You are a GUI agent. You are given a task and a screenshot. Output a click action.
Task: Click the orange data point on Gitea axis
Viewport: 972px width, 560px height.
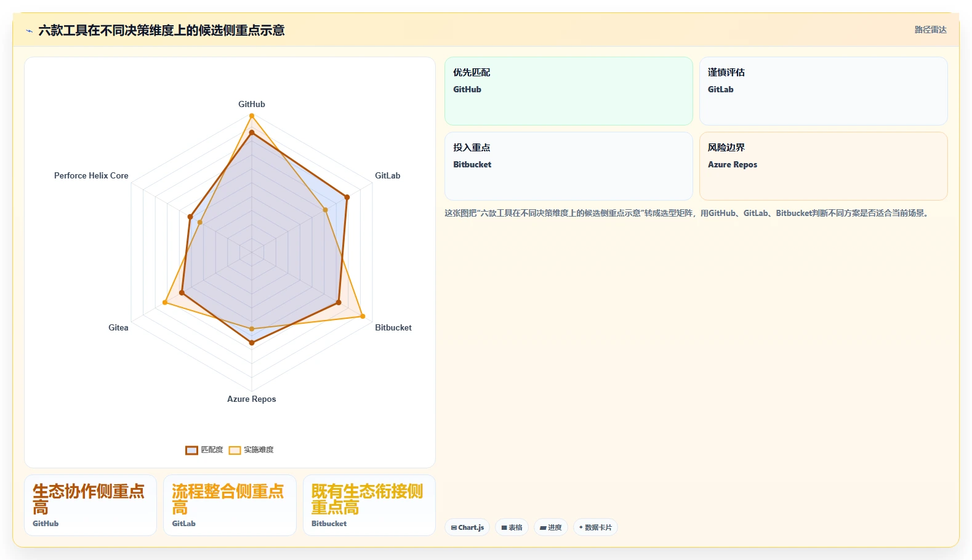click(165, 302)
